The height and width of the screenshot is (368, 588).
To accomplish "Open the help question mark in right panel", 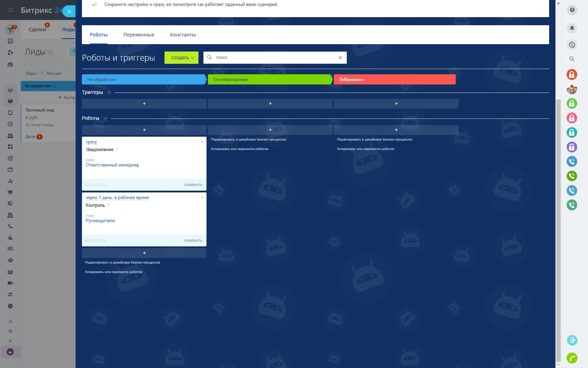I will [x=572, y=10].
